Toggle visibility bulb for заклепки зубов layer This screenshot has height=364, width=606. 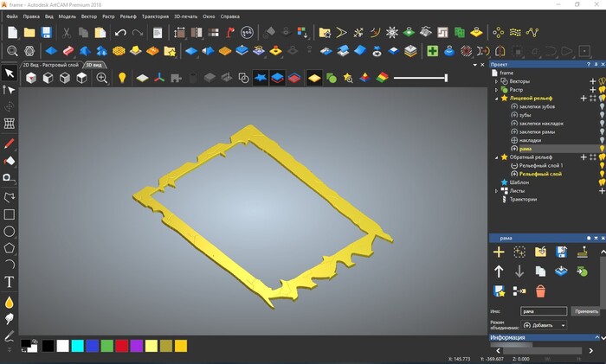pyautogui.click(x=601, y=106)
